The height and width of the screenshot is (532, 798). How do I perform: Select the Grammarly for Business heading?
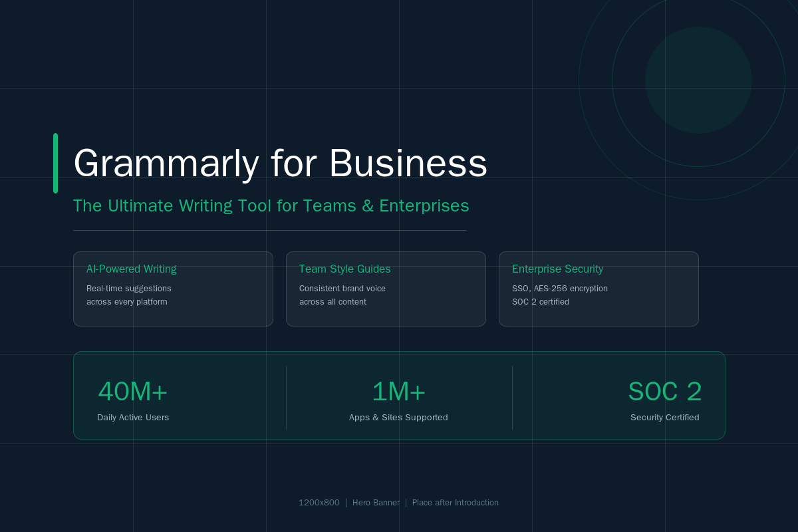[280, 163]
